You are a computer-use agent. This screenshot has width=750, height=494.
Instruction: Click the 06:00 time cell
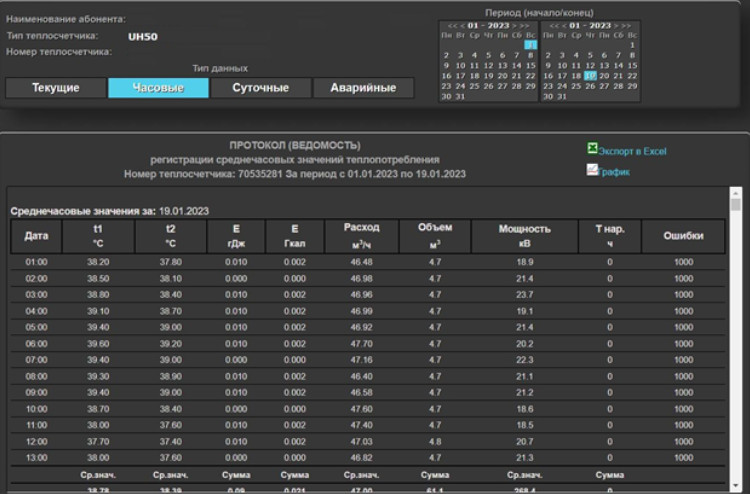coord(36,344)
